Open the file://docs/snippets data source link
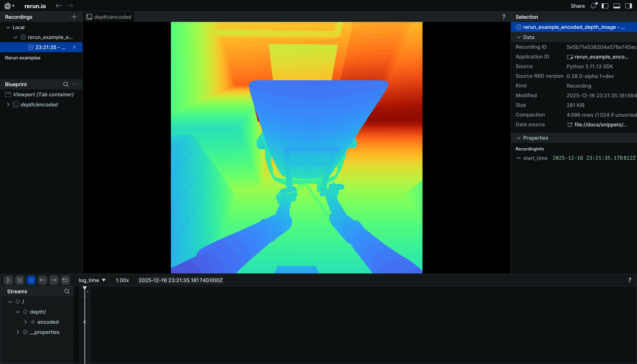 click(600, 124)
